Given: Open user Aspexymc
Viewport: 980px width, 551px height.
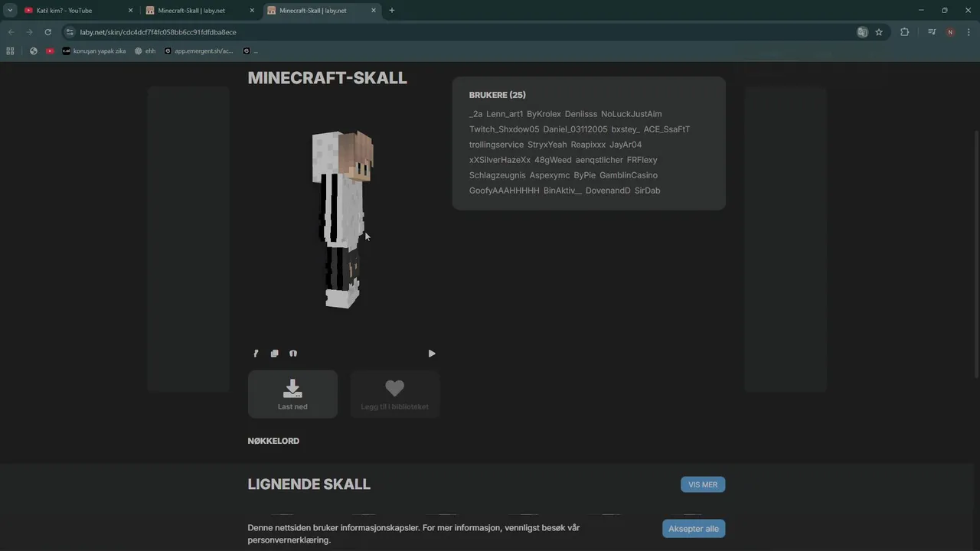Looking at the screenshot, I should pos(550,175).
